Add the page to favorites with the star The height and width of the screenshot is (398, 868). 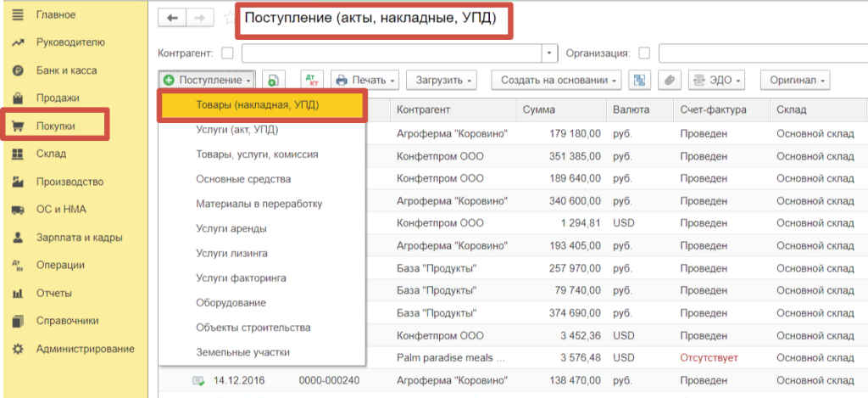tap(228, 18)
